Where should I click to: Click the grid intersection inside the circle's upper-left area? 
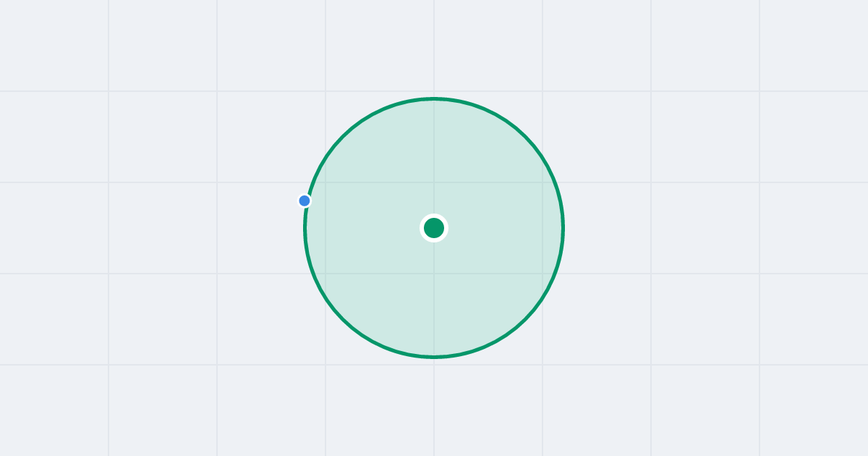325,182
